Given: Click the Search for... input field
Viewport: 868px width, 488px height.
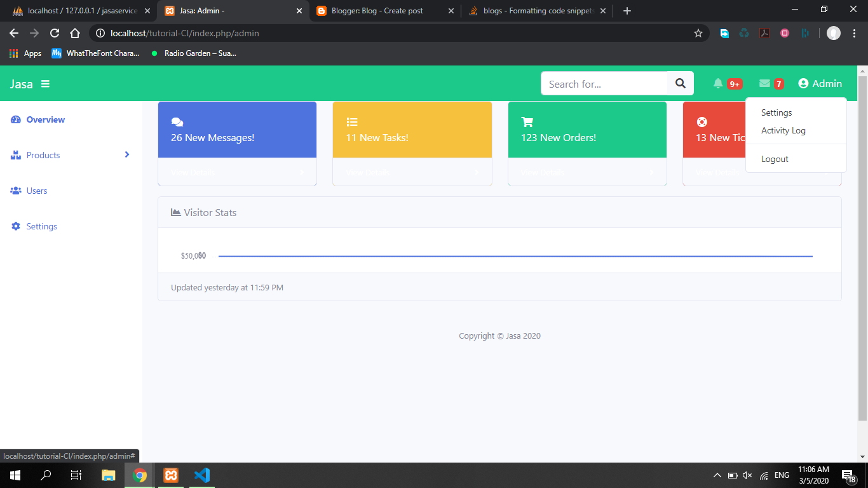Looking at the screenshot, I should [604, 83].
